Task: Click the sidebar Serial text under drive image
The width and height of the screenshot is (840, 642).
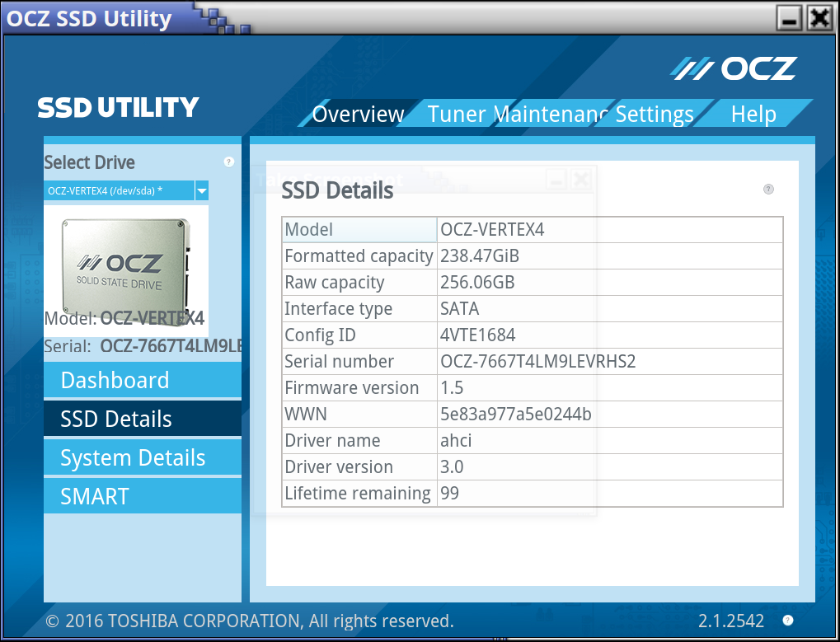Action: [x=143, y=346]
